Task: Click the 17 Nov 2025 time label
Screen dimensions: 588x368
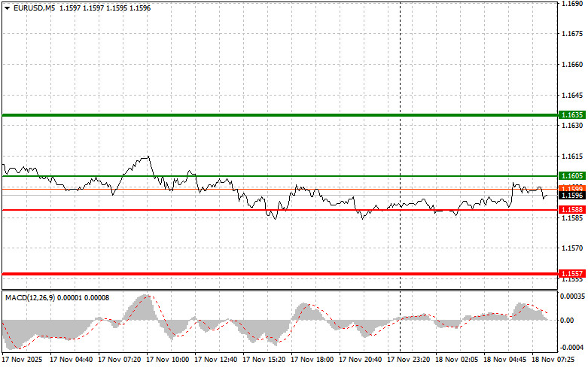Action: click(22, 360)
